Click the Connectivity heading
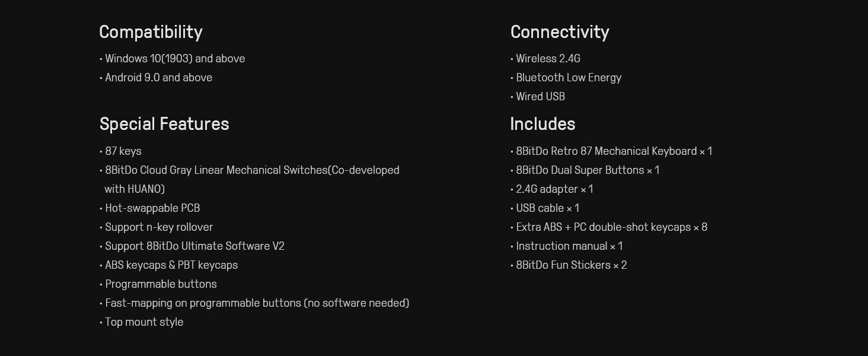This screenshot has width=868, height=356. pyautogui.click(x=559, y=32)
